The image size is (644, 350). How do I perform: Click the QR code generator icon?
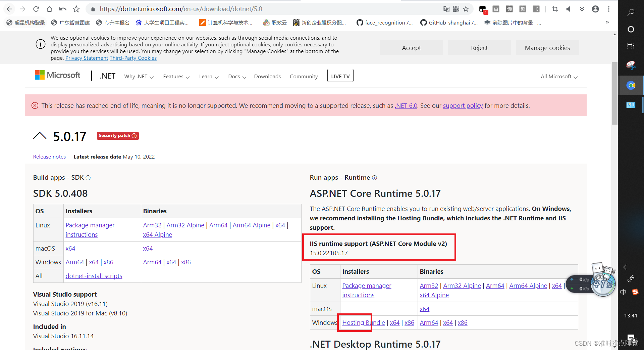click(x=456, y=9)
